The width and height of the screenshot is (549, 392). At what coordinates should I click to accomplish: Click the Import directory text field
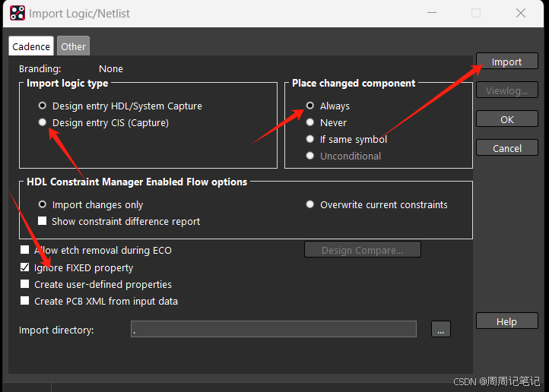click(x=274, y=330)
